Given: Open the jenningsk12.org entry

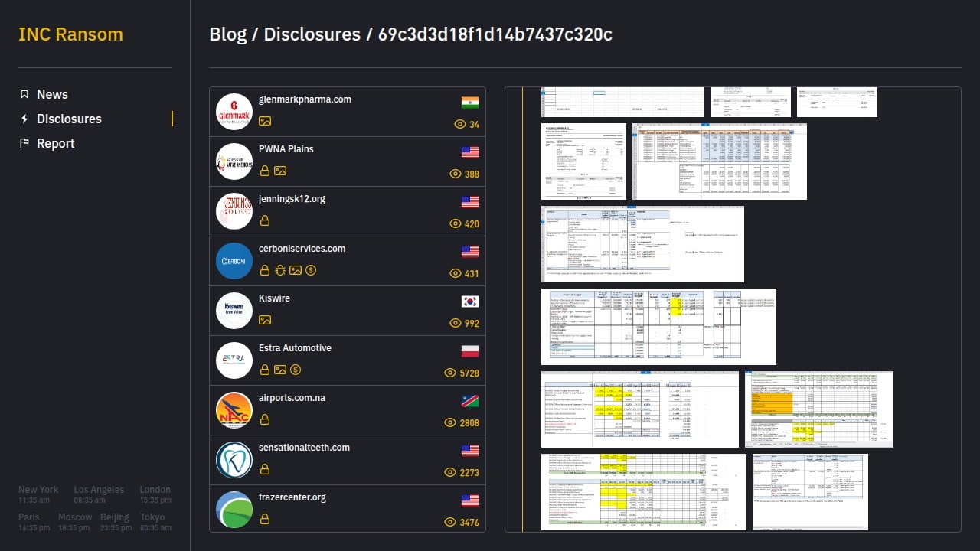Looking at the screenshot, I should tap(348, 211).
